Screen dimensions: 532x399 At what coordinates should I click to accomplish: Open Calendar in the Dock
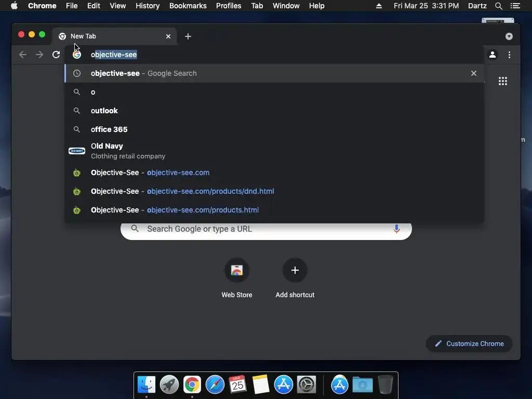pyautogui.click(x=237, y=384)
